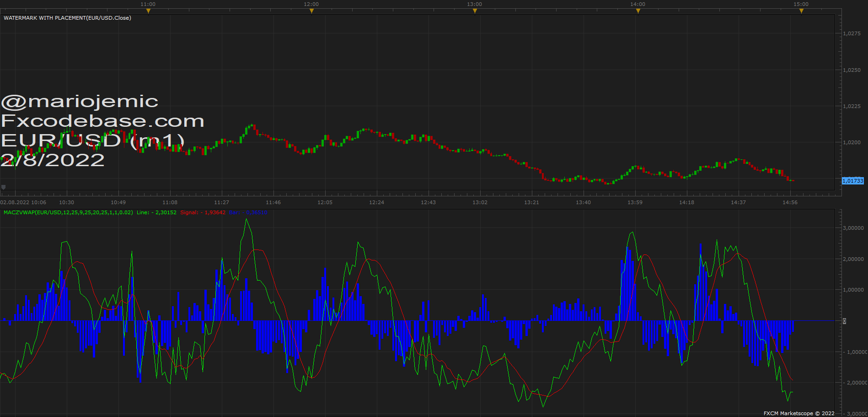The image size is (868, 417).
Task: Click the 13:21 time axis label
Action: tap(532, 202)
